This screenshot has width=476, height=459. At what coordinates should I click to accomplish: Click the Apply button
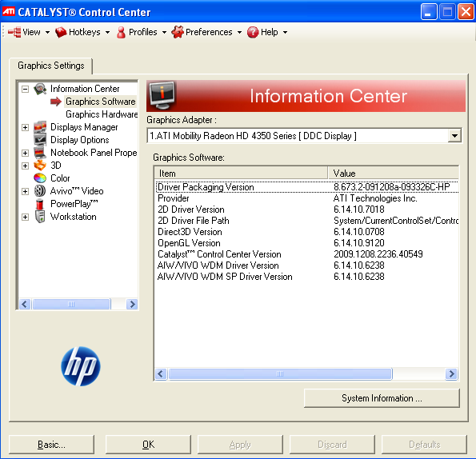240,445
